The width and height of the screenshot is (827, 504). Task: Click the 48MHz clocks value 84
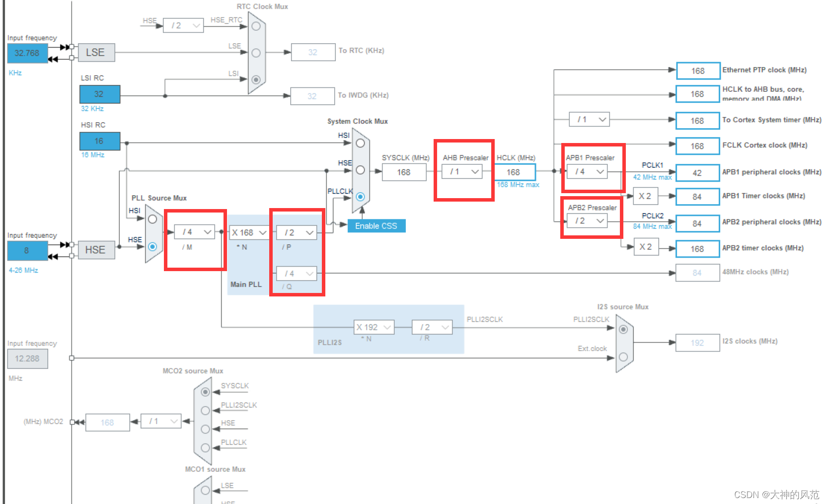coord(698,273)
